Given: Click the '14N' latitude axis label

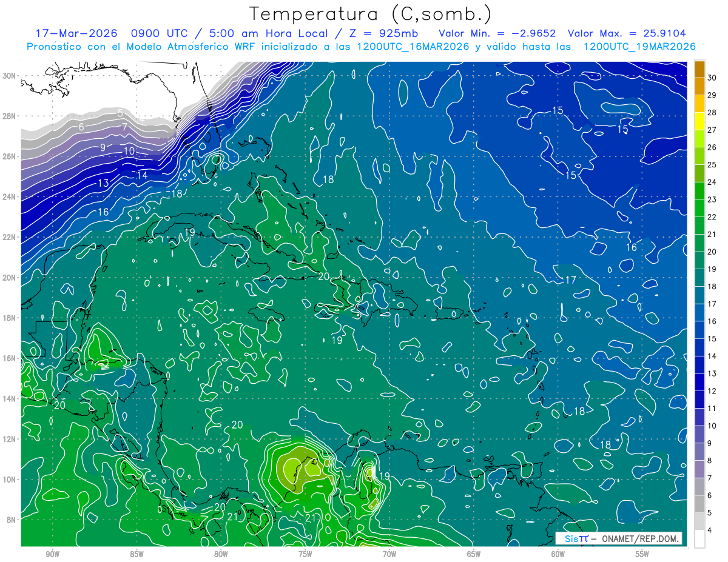Looking at the screenshot, I should pyautogui.click(x=10, y=398).
